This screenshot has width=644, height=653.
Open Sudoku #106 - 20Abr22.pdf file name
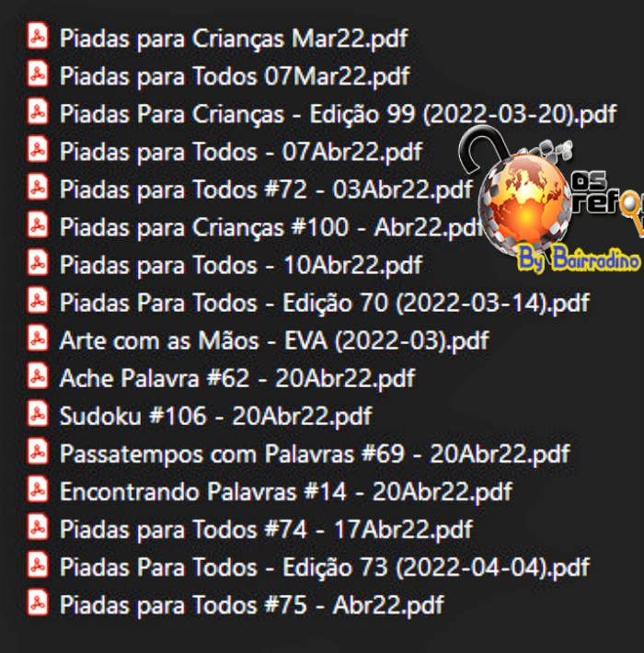pyautogui.click(x=215, y=416)
